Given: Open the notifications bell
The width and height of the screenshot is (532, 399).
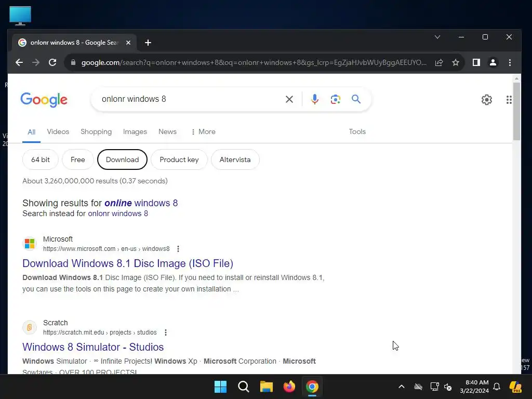Looking at the screenshot, I should [x=497, y=387].
